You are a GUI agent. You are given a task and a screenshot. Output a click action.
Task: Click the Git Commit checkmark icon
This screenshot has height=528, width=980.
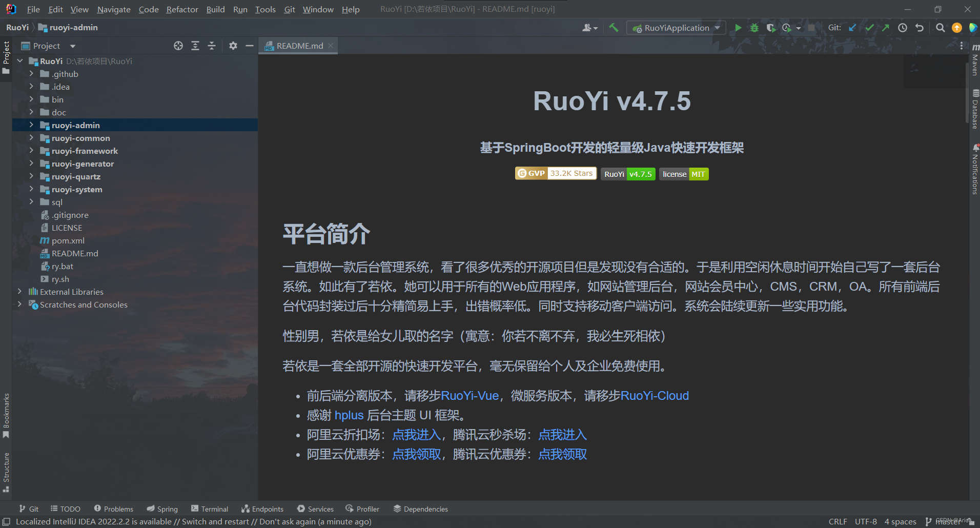(x=869, y=28)
